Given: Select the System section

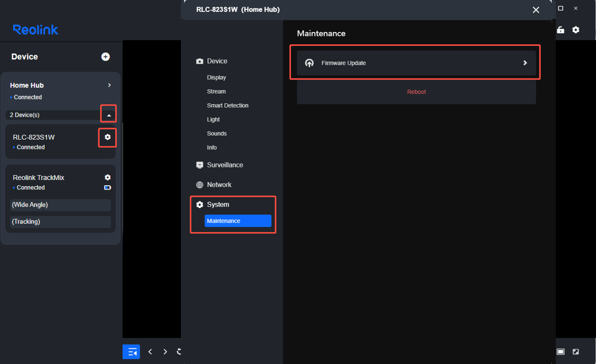Looking at the screenshot, I should (x=218, y=204).
